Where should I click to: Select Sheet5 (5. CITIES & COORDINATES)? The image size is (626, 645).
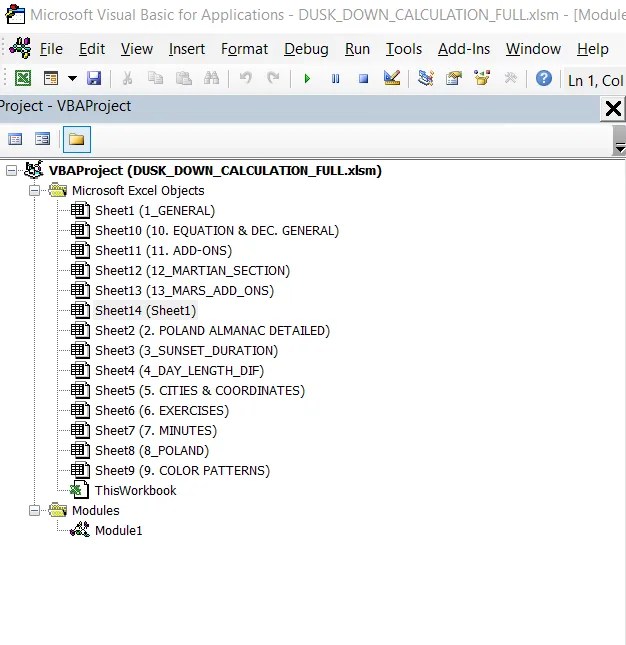[200, 391]
